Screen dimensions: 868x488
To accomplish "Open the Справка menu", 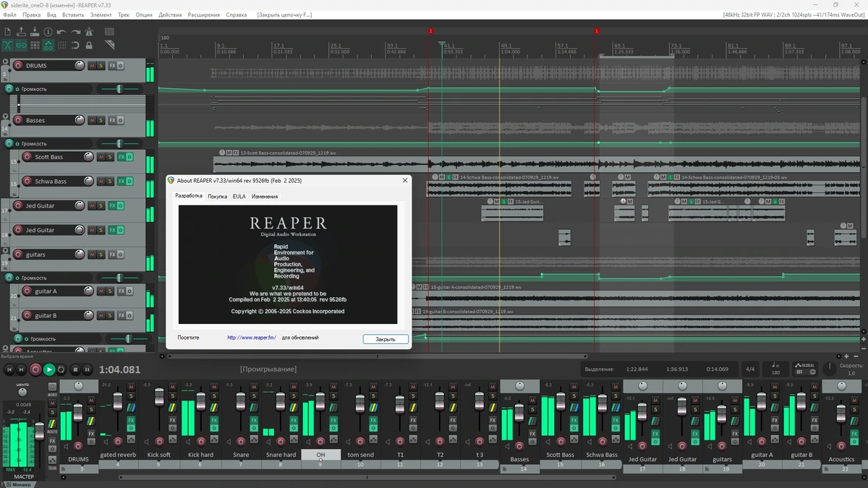I will tap(237, 14).
